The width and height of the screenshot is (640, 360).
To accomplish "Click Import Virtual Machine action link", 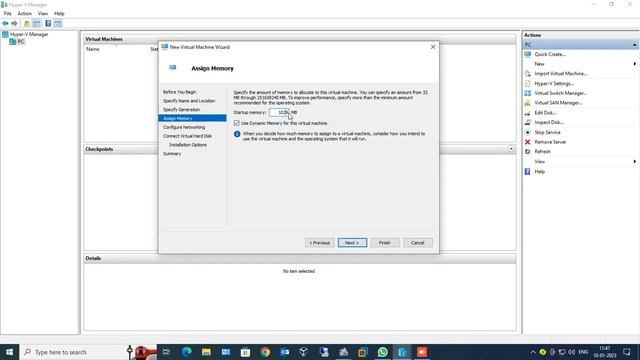I will point(561,73).
